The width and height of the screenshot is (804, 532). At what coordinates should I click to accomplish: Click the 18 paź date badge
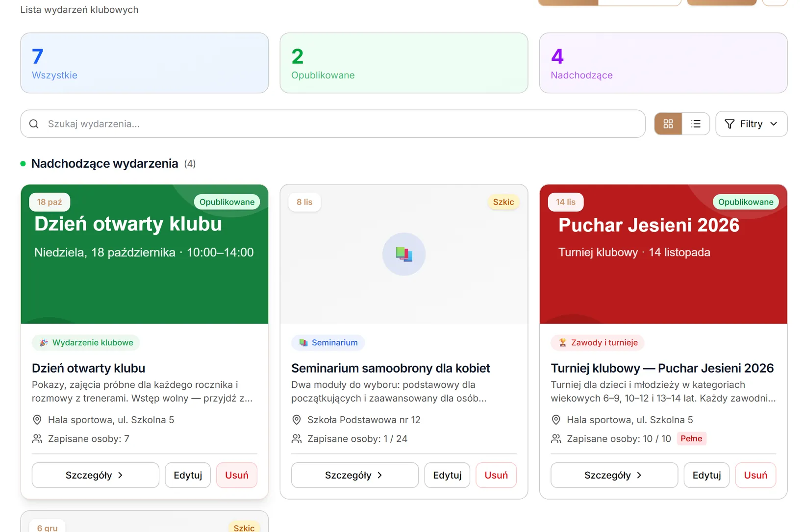tap(50, 202)
